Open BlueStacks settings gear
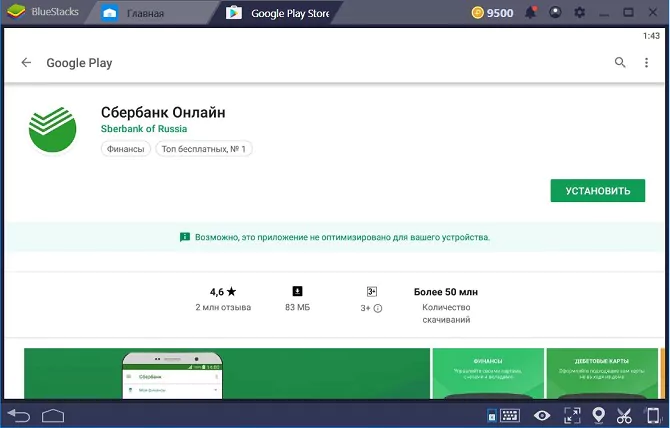The height and width of the screenshot is (428, 670). tap(579, 12)
